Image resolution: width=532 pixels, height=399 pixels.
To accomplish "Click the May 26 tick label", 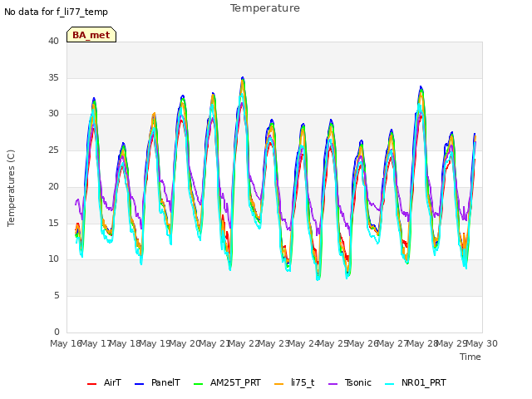I will [363, 343].
